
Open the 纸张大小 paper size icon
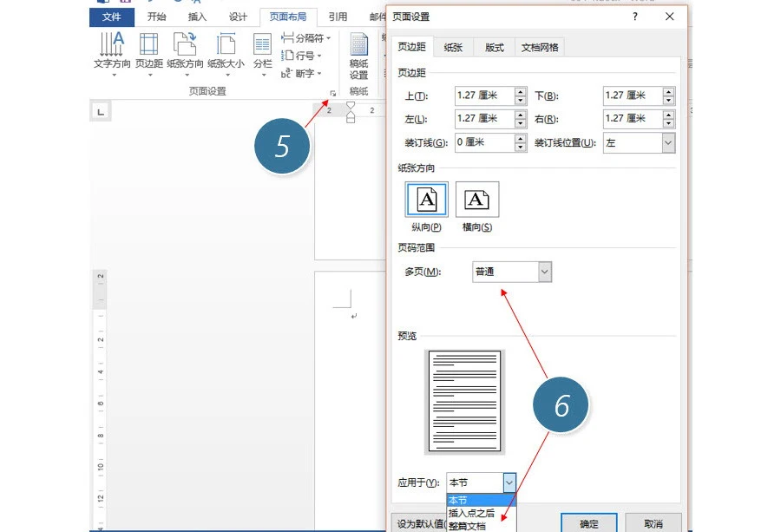pos(226,54)
